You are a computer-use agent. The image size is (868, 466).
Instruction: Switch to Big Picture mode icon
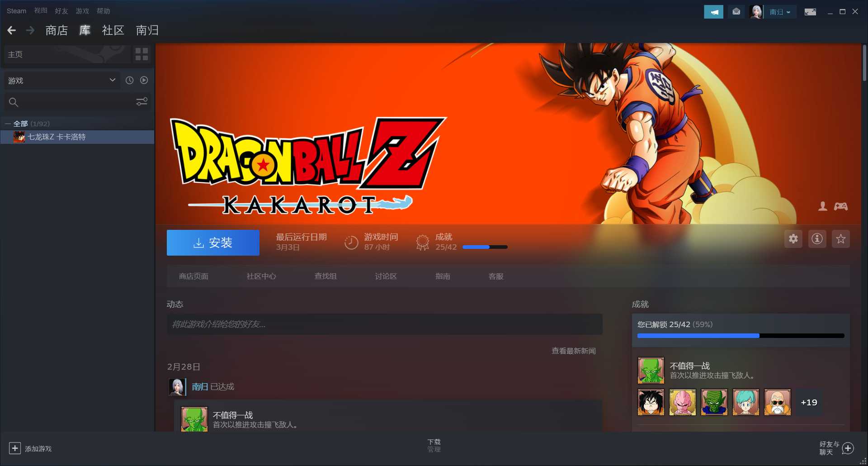810,12
